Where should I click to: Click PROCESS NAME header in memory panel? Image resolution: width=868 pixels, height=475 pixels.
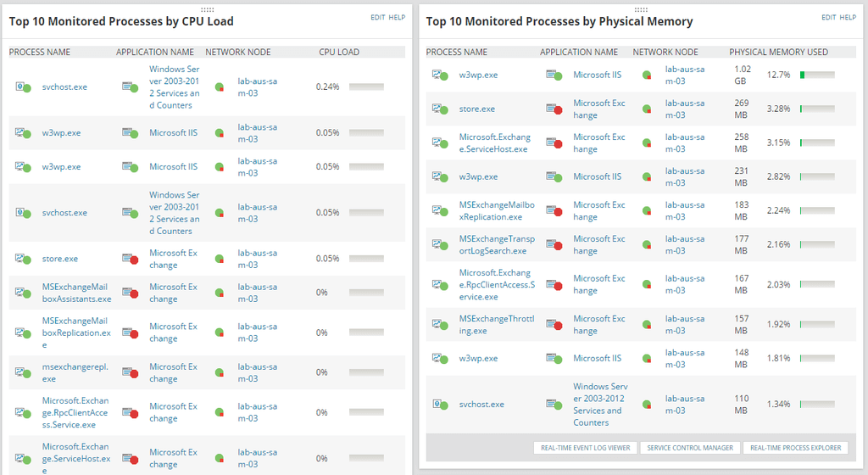click(456, 52)
